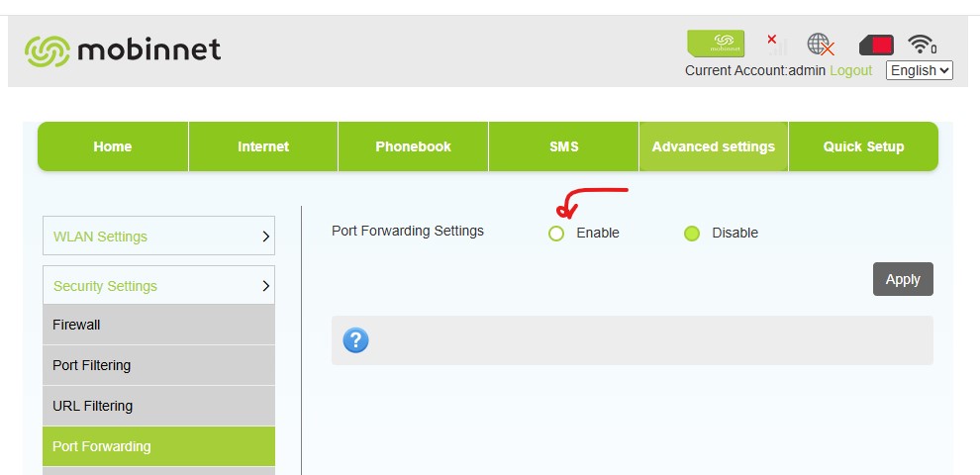This screenshot has width=980, height=475.
Task: Collapse the Security Settings section
Action: click(x=158, y=286)
